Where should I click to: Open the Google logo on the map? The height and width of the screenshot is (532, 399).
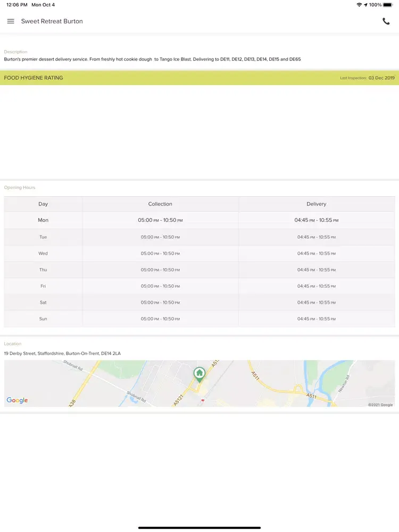17,401
